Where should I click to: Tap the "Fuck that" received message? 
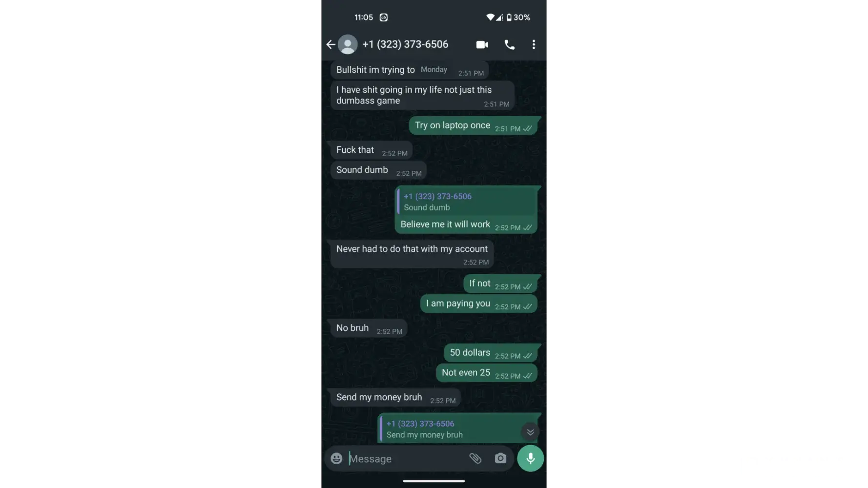point(372,150)
